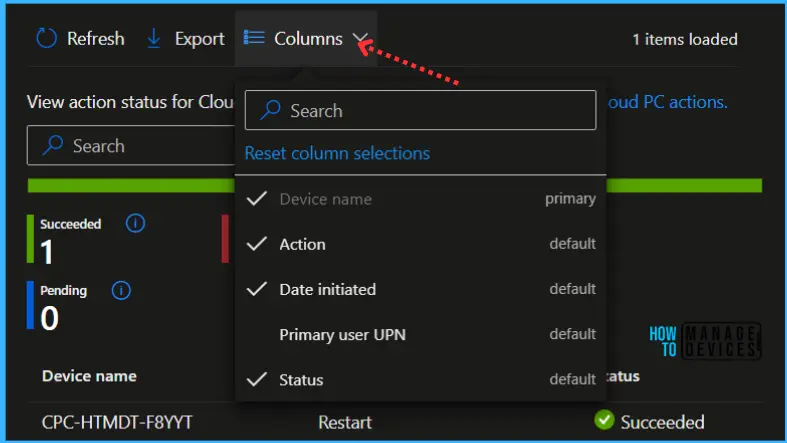
Task: Click the Export download arrow icon
Action: 154,39
